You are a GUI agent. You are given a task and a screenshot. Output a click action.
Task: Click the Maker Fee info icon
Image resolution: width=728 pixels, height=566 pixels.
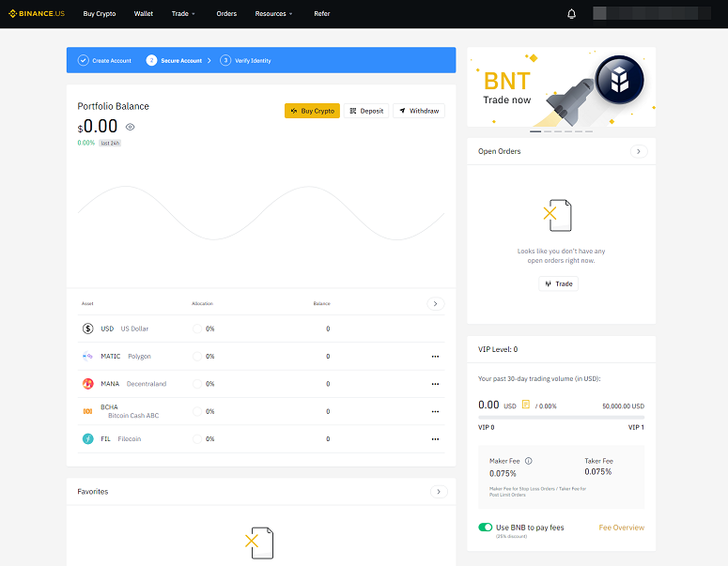[x=528, y=461]
